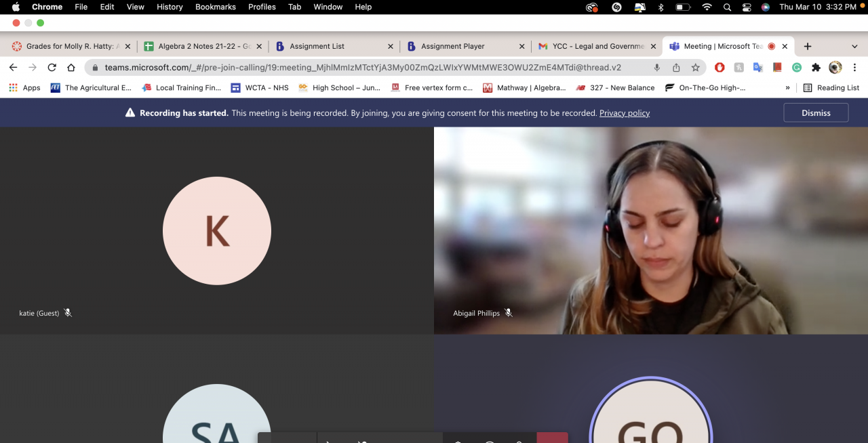Click katie (Guest) muted microphone icon
Viewport: 868px width, 443px height.
pyautogui.click(x=68, y=313)
